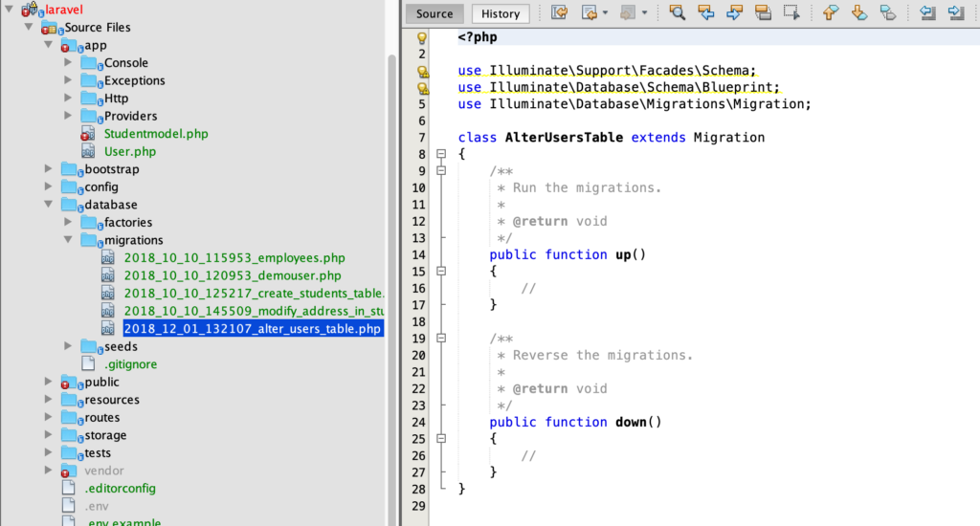Collapse the up() function code fold
Screen dimensions: 980x526
[x=441, y=272]
